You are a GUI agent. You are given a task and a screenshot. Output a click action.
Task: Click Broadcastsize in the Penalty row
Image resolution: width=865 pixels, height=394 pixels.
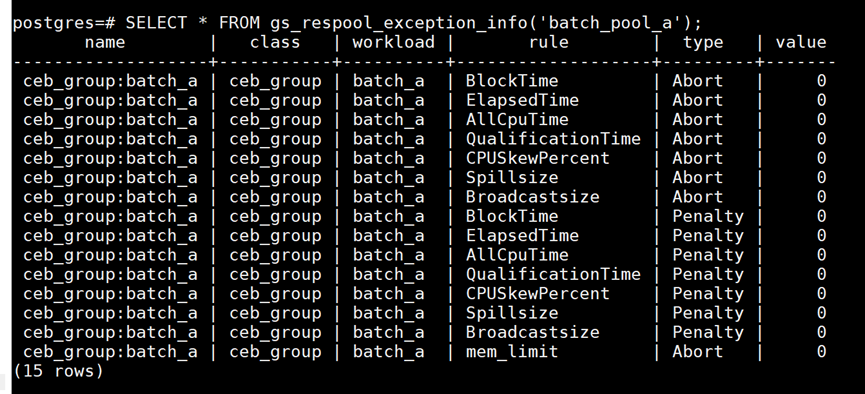pos(532,332)
